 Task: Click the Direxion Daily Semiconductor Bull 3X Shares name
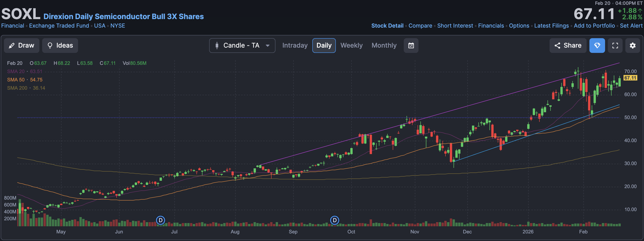[x=123, y=17]
